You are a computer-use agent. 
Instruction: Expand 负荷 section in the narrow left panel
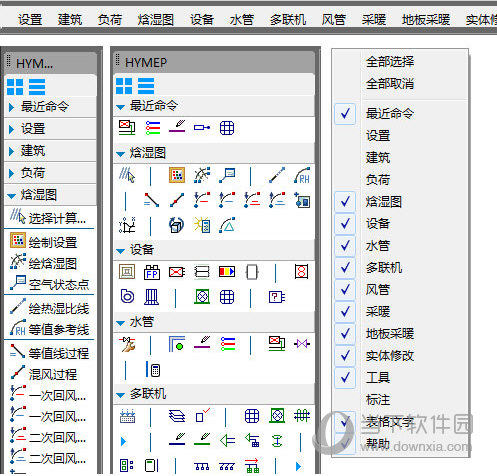(x=50, y=173)
